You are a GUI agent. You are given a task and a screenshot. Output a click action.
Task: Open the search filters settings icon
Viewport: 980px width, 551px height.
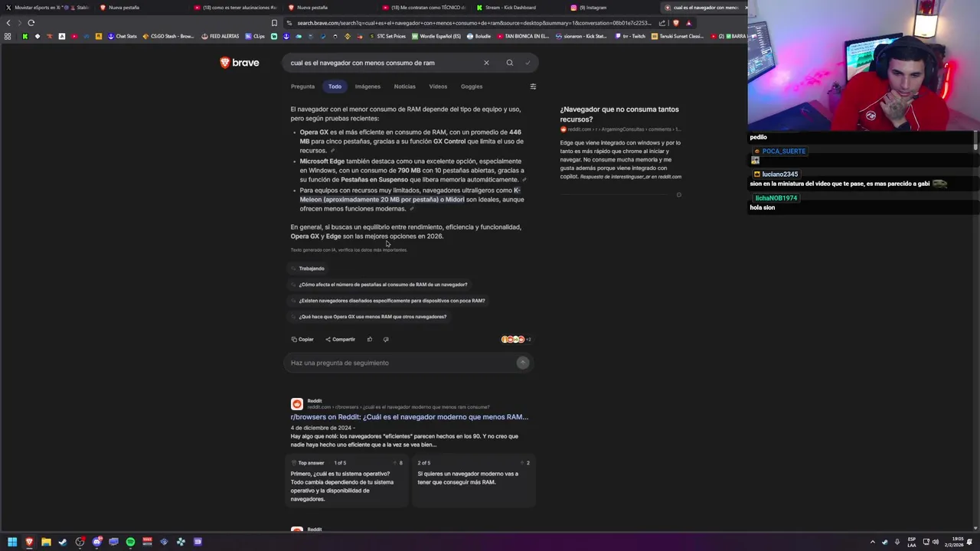[x=533, y=86]
